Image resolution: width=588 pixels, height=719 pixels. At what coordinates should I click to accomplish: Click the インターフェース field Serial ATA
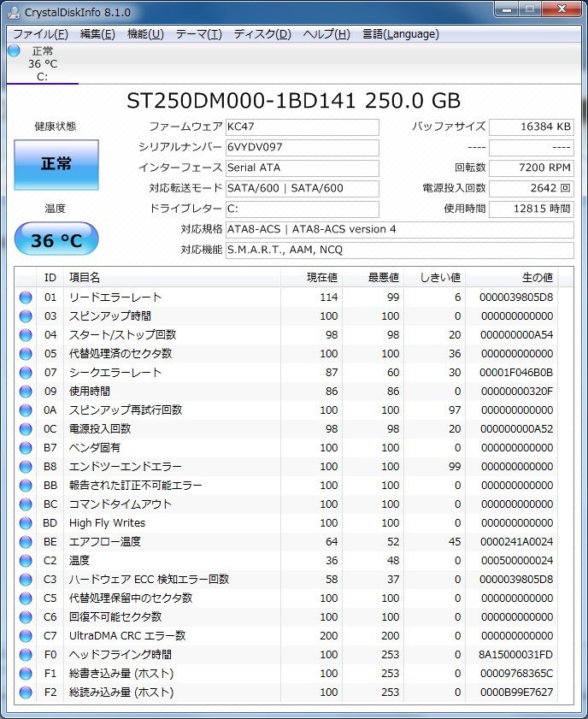(303, 168)
